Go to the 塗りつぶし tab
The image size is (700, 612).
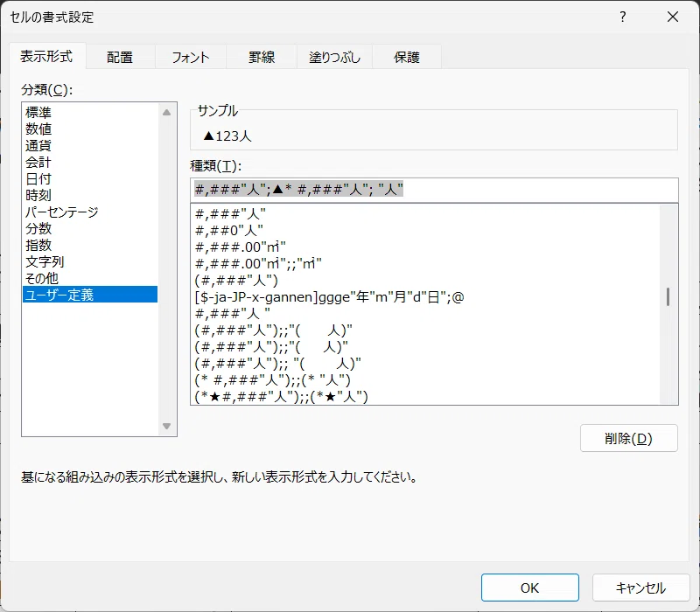(334, 57)
